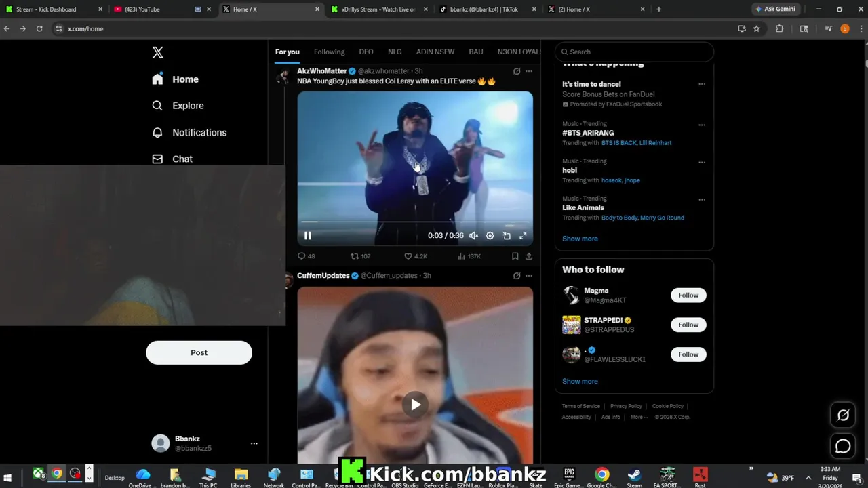Image resolution: width=868 pixels, height=488 pixels.
Task: Open Magma profile avatar
Action: click(571, 295)
